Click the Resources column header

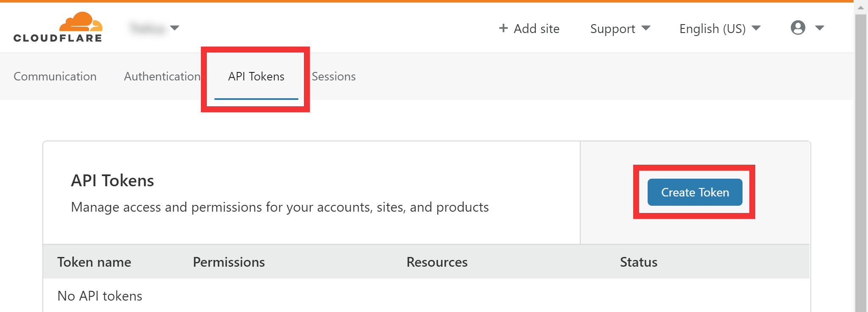[x=437, y=262]
